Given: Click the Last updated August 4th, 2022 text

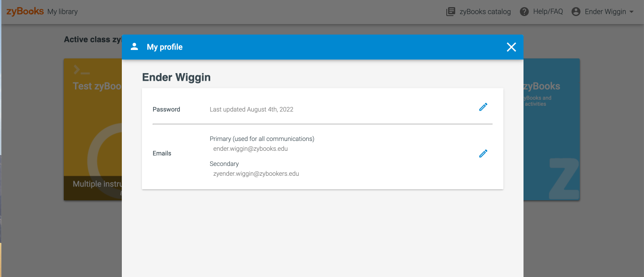Looking at the screenshot, I should [251, 109].
